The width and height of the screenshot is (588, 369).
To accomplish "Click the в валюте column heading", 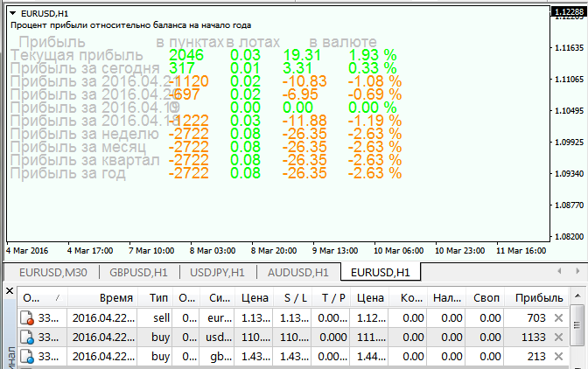I will 343,42.
